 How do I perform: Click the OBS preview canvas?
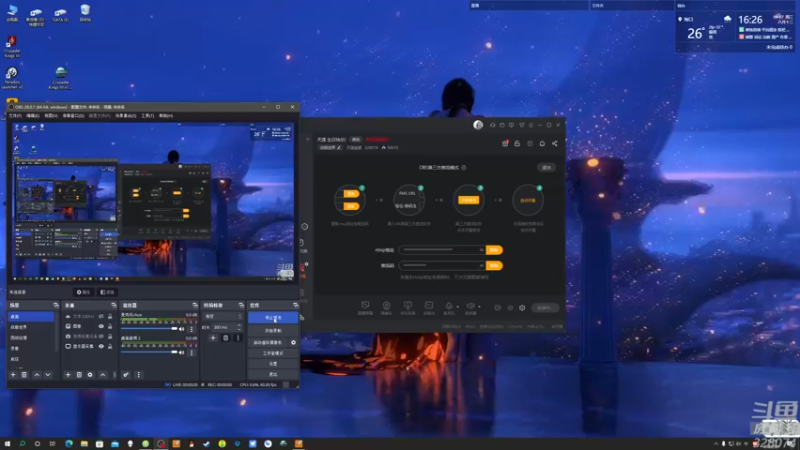coord(153,201)
